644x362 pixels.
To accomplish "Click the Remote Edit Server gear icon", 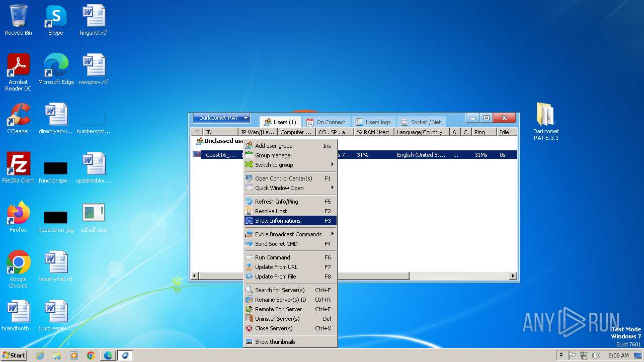I will (249, 309).
